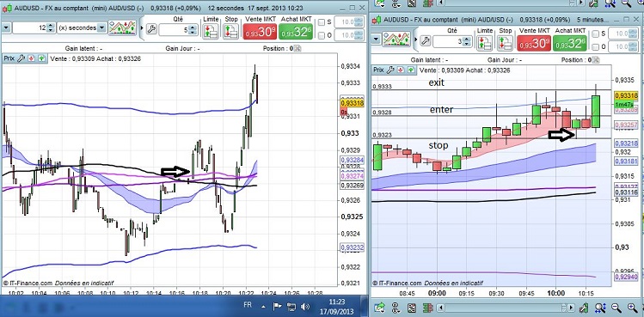The height and width of the screenshot is (317, 644).
Task: Select the Prix label tab on left chart
Action: 9,58
